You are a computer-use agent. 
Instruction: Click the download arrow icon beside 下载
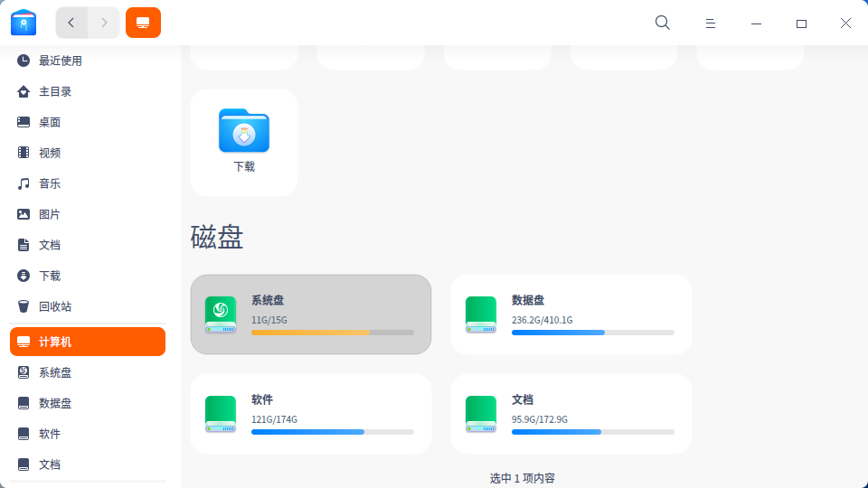[x=24, y=276]
